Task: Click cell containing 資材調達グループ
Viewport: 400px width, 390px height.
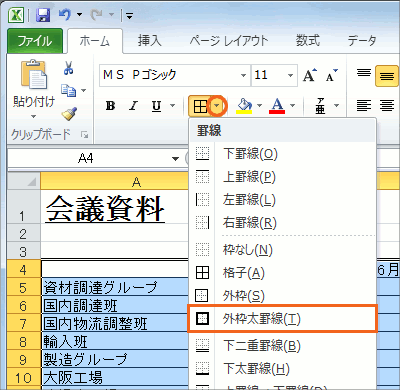Action: 114,287
